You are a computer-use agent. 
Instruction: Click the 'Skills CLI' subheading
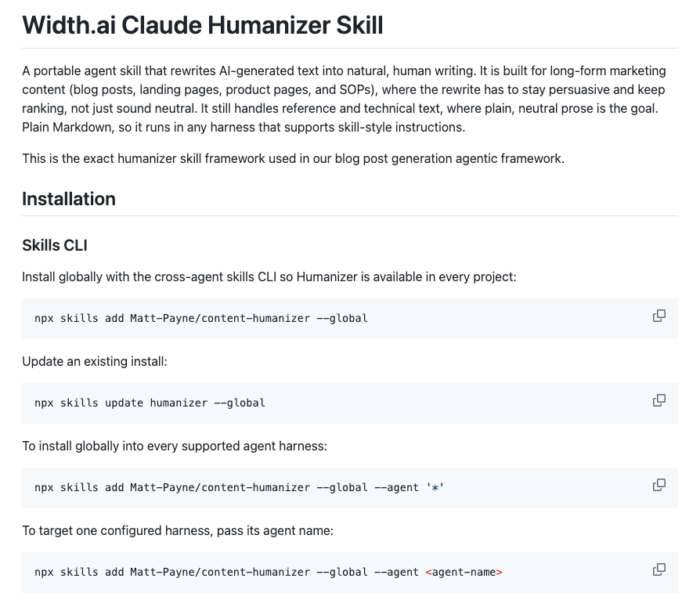click(x=55, y=245)
